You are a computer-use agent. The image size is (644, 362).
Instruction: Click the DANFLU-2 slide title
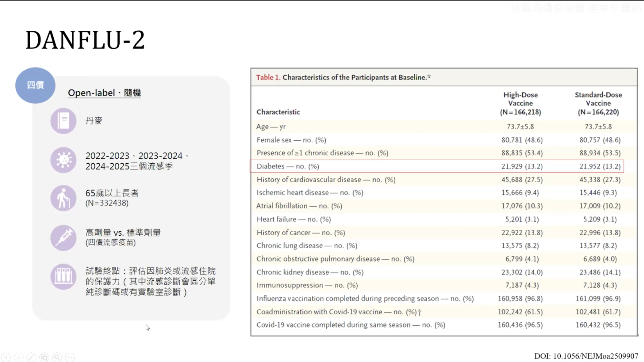pos(85,40)
